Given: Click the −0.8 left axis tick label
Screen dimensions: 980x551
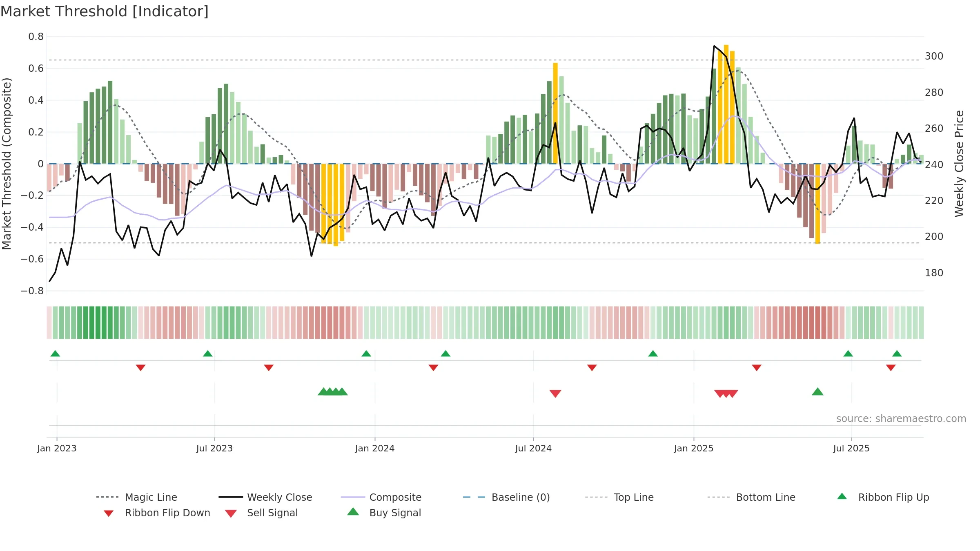Looking at the screenshot, I should tap(32, 291).
